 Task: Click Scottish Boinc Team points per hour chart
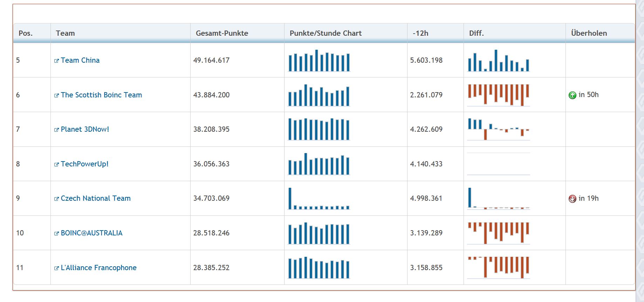(319, 95)
